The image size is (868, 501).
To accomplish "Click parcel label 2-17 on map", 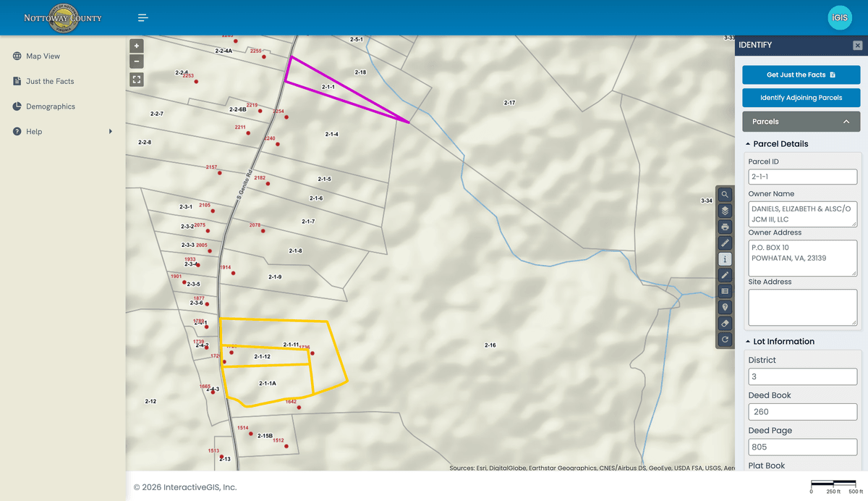I will click(x=509, y=103).
